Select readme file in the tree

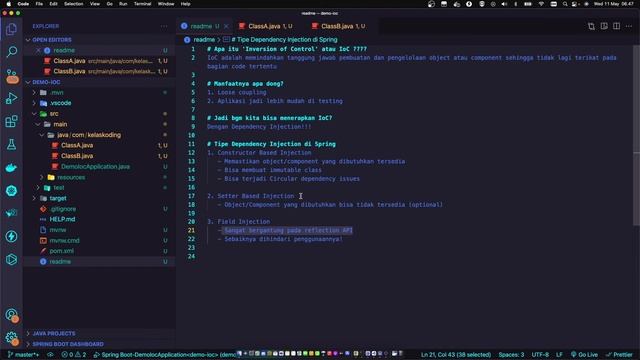point(60,262)
